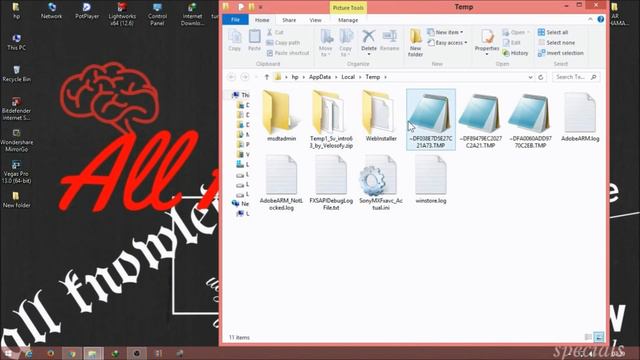Open the Move to ribbon command
Viewport: 640px width, 360px height.
click(x=326, y=42)
